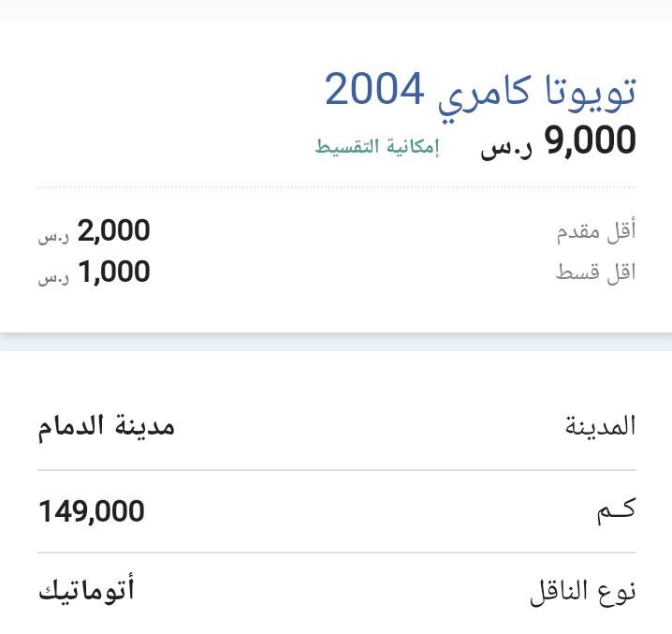672x634 pixels.
Task: Open the تويوتا كامري 2004 listing title
Action: coord(480,95)
